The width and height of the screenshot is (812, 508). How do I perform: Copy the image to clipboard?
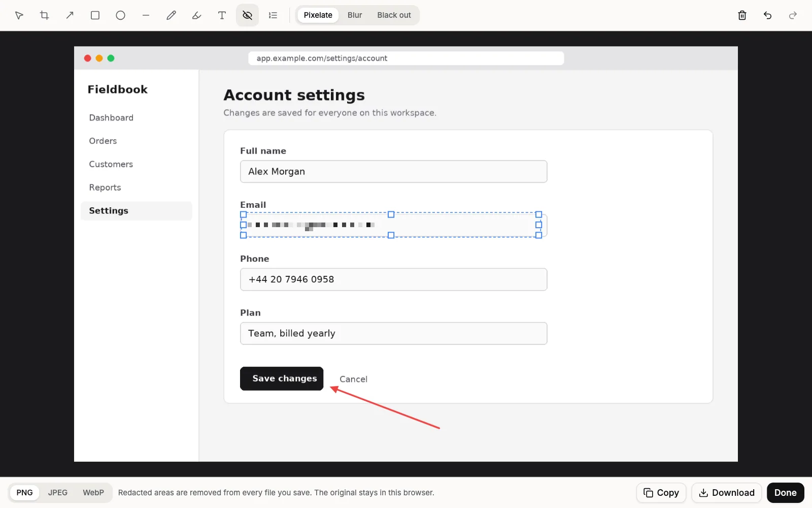pyautogui.click(x=661, y=493)
